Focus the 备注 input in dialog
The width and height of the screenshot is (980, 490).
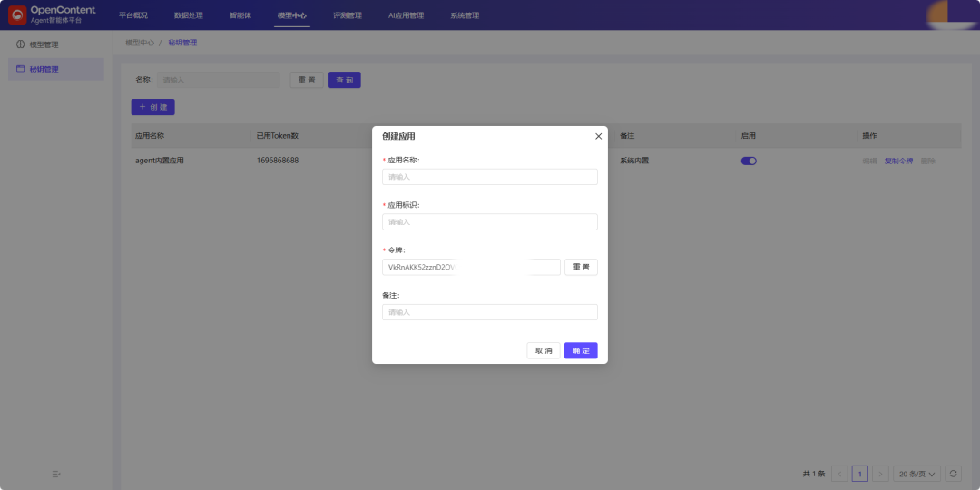(490, 312)
